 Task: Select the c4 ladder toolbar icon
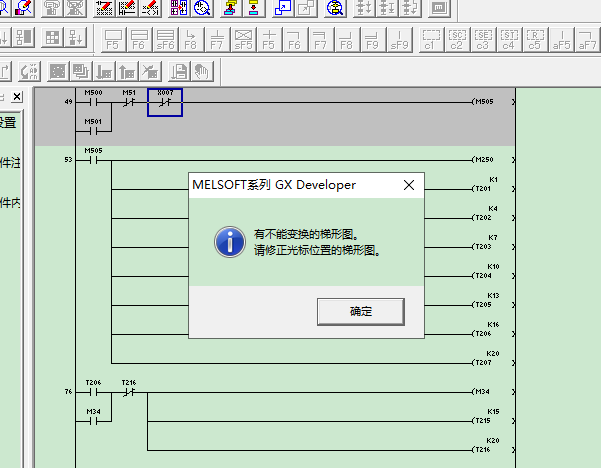pyautogui.click(x=509, y=40)
